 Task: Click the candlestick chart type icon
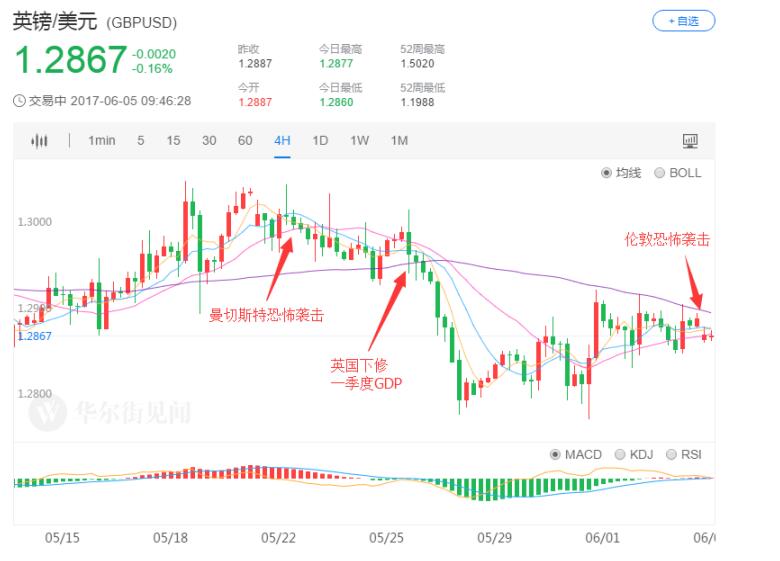click(x=39, y=141)
